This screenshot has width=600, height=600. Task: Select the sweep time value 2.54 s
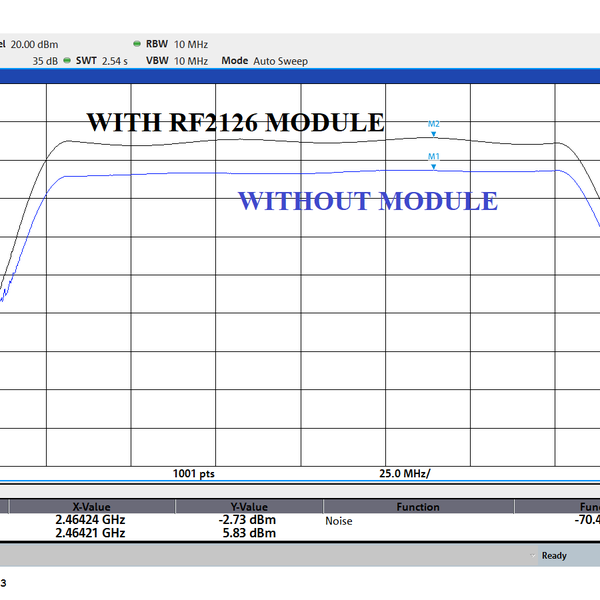click(114, 61)
